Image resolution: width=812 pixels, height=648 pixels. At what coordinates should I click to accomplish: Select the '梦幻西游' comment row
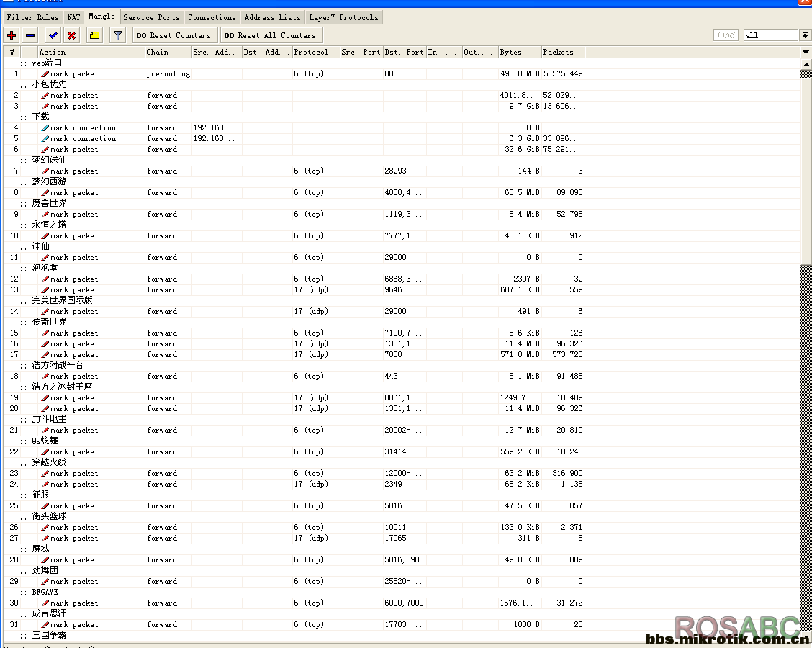coord(402,182)
